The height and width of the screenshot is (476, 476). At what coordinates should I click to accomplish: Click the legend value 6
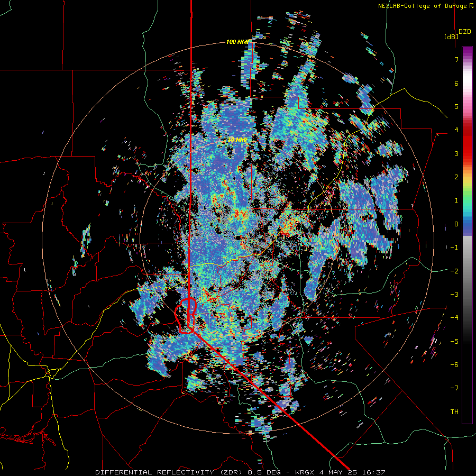point(456,83)
